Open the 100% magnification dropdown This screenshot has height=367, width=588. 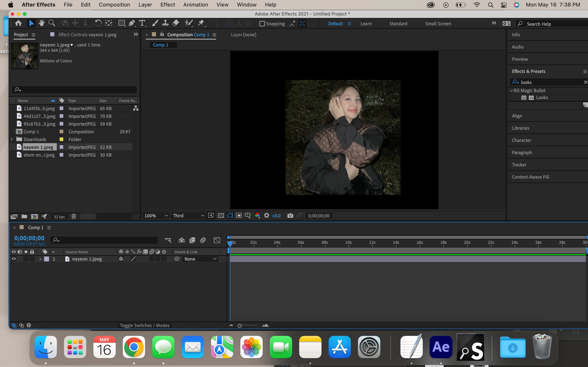pyautogui.click(x=156, y=216)
